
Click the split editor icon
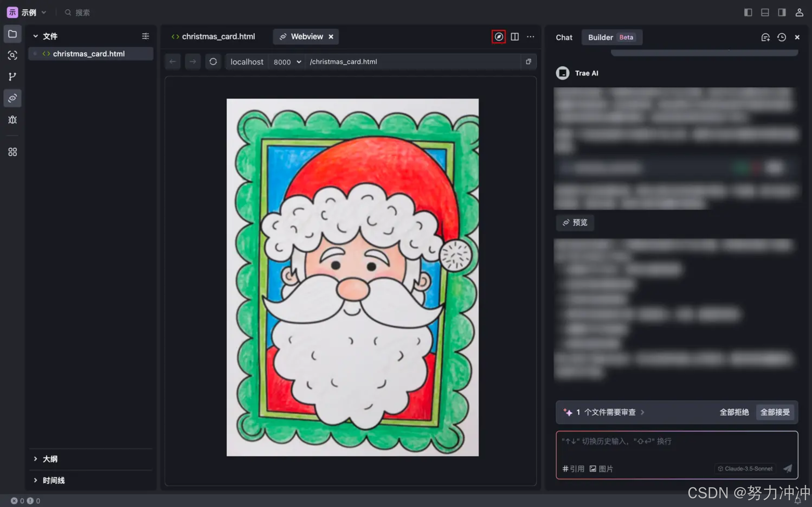click(x=515, y=37)
